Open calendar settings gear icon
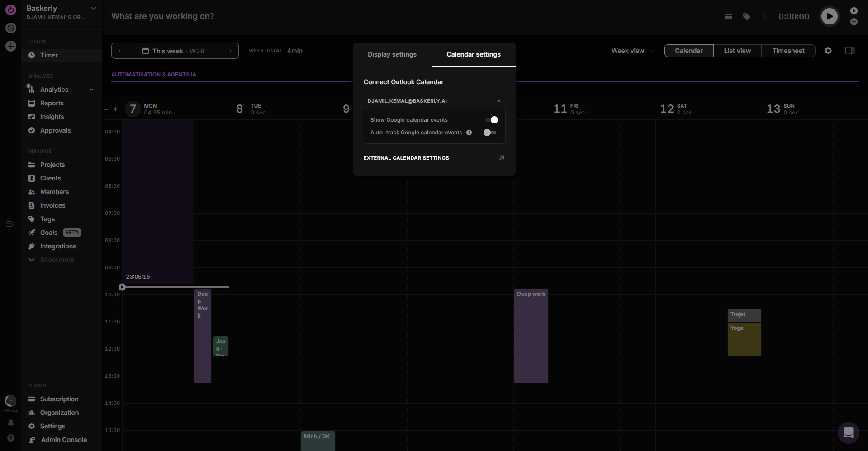 [828, 51]
